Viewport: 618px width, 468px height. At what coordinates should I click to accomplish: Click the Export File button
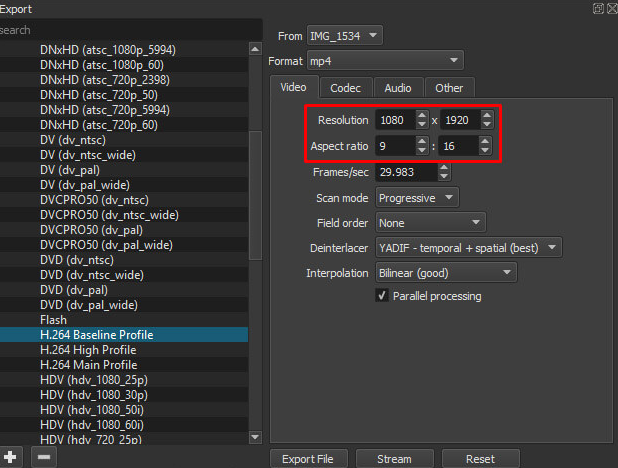point(308,459)
